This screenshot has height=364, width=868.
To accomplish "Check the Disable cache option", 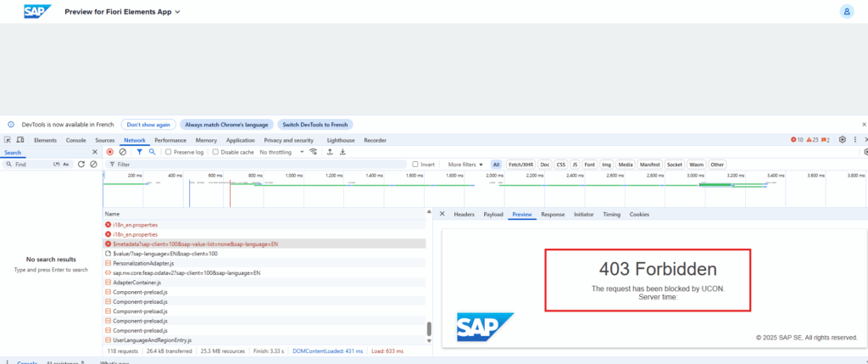I will 215,152.
